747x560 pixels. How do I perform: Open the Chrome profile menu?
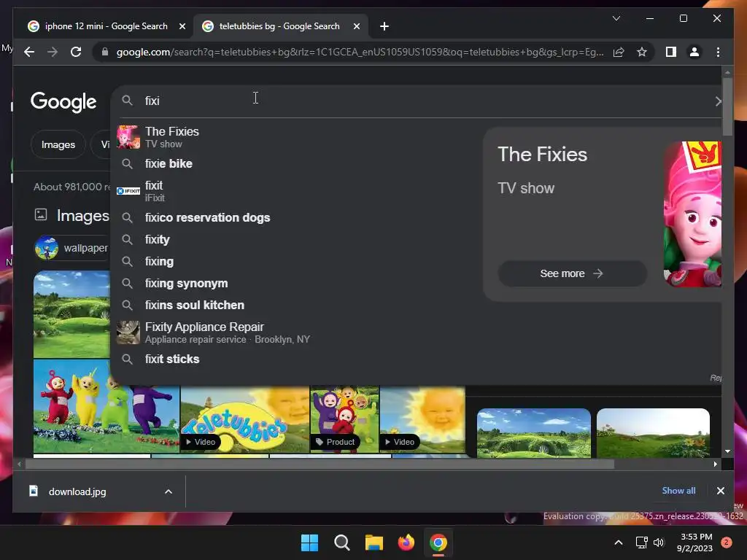pos(694,52)
